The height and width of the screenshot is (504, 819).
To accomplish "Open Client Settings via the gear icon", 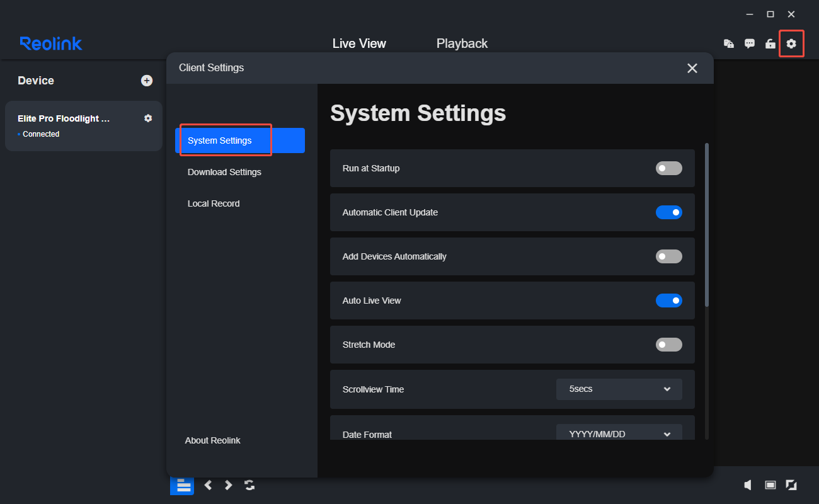I will point(792,43).
